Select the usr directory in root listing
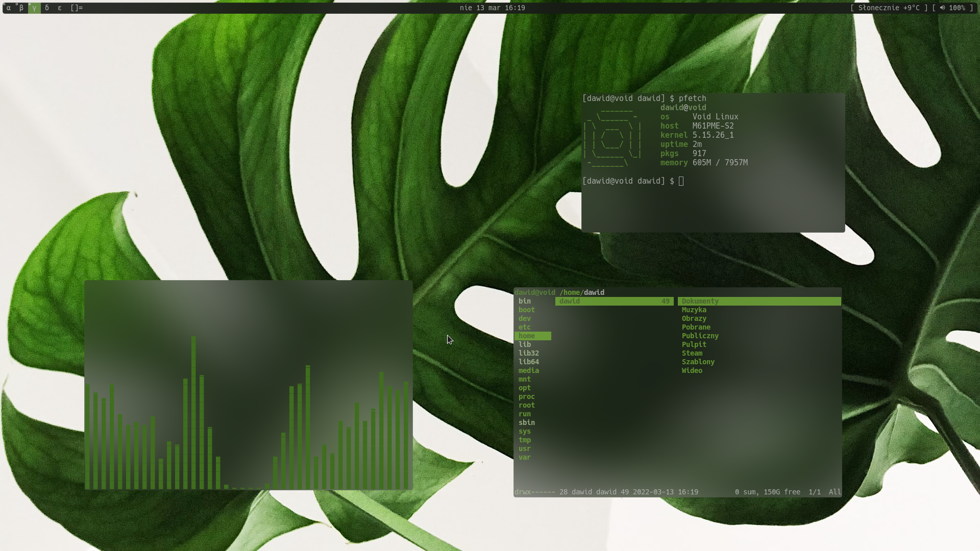The height and width of the screenshot is (551, 980). [x=524, y=449]
